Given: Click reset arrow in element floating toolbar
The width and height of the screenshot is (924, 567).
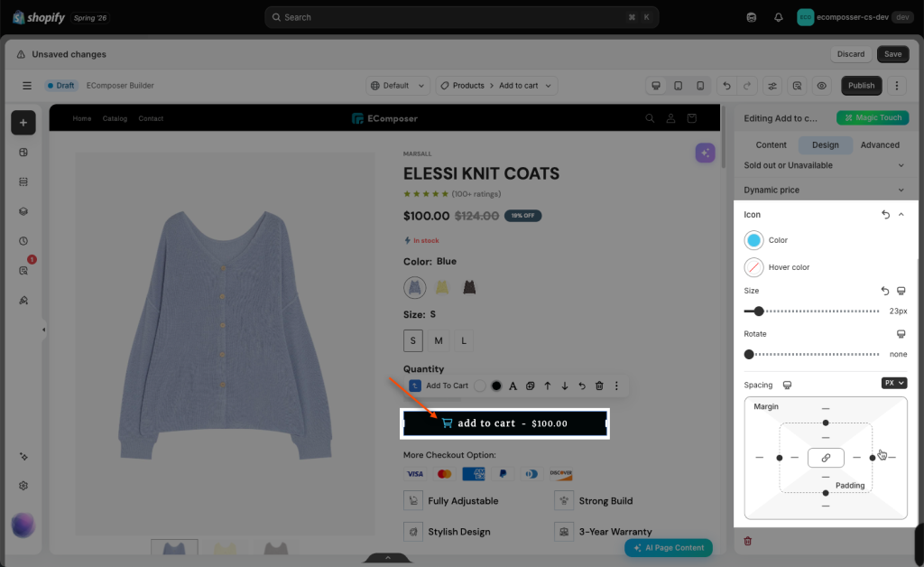Looking at the screenshot, I should [582, 386].
